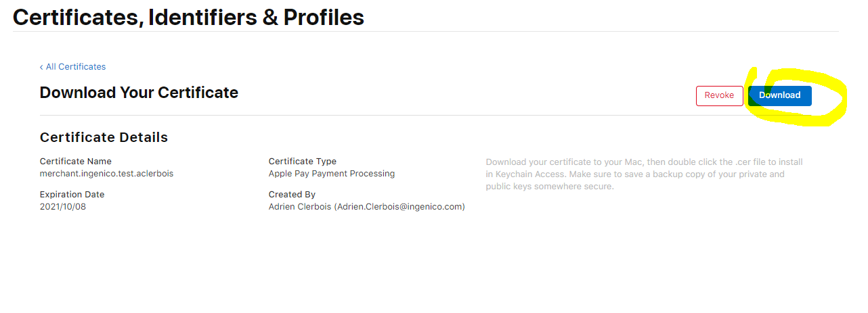
Task: Click the Created By label
Action: (x=292, y=195)
